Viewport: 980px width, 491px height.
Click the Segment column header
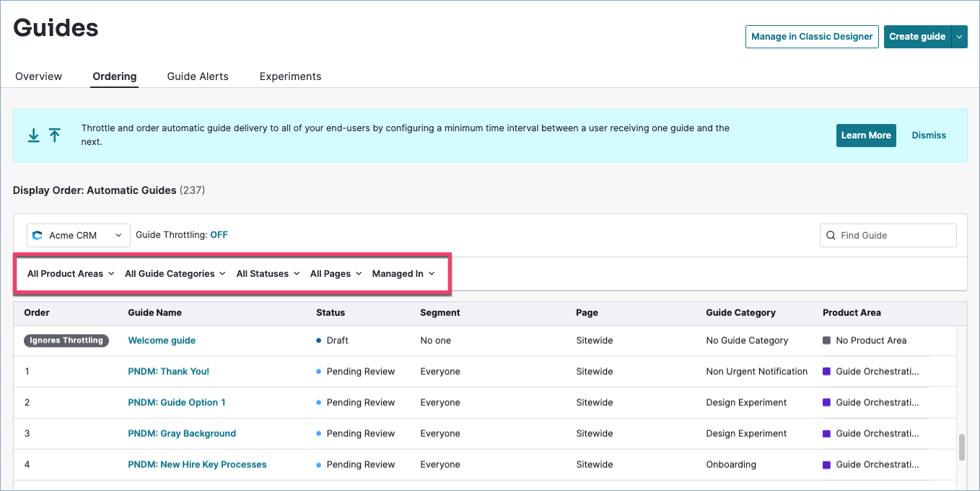(x=440, y=313)
